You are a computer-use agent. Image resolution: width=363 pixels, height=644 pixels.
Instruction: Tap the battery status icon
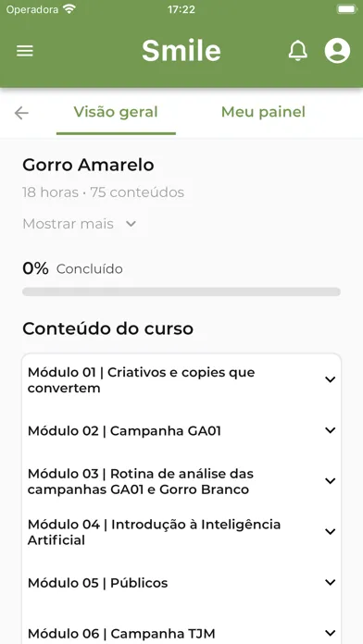pyautogui.click(x=347, y=9)
